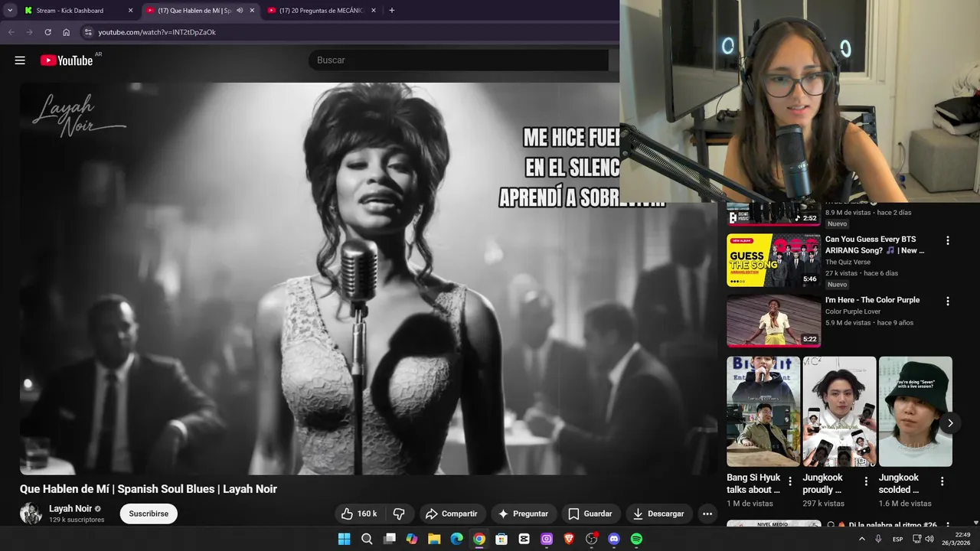Image resolution: width=980 pixels, height=551 pixels.
Task: Go back in browser history
Action: 11,32
